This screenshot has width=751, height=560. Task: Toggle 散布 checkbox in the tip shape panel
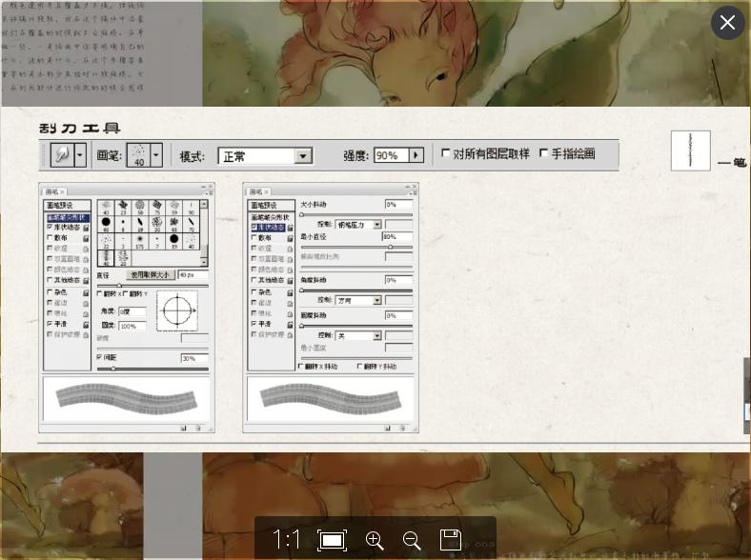coord(50,237)
